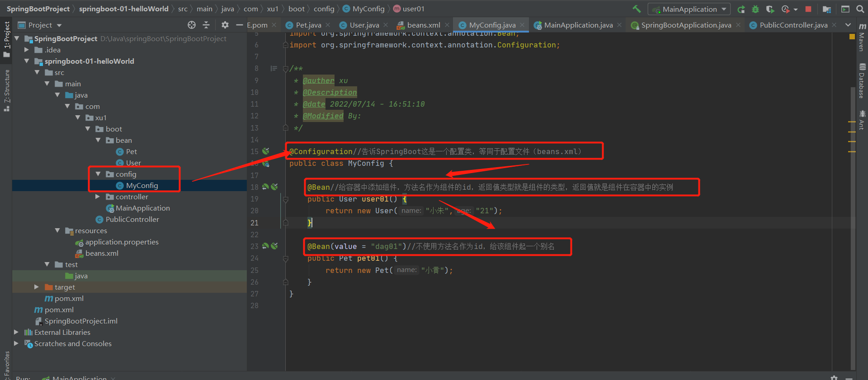
Task: Fold the pet01 method at line 24
Action: pyautogui.click(x=285, y=258)
